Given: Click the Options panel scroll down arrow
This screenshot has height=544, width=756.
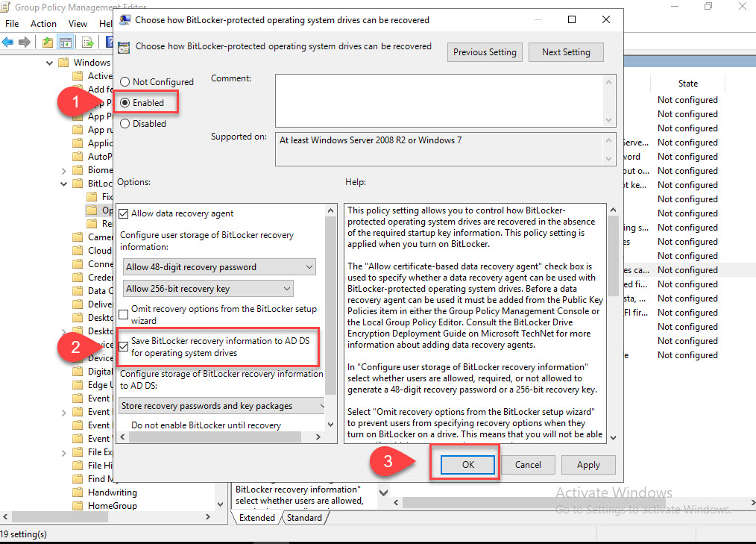Looking at the screenshot, I should [x=330, y=425].
